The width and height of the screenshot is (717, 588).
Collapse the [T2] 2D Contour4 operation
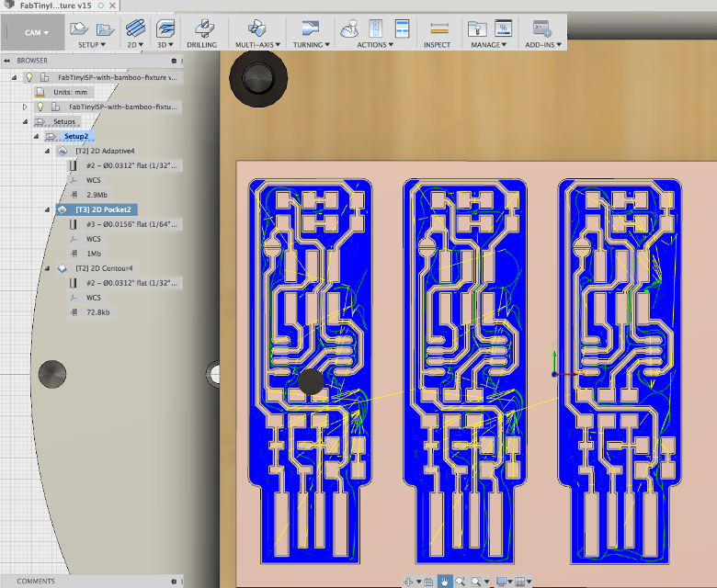(x=47, y=268)
